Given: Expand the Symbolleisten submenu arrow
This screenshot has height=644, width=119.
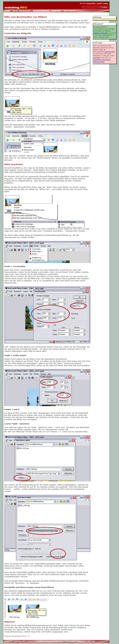Looking at the screenshot, I should tap(42, 139).
